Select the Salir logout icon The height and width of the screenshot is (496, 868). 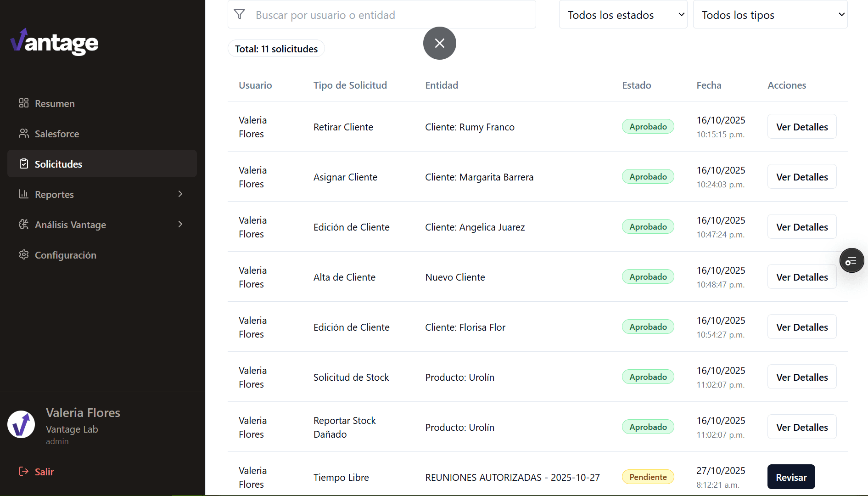coord(23,471)
